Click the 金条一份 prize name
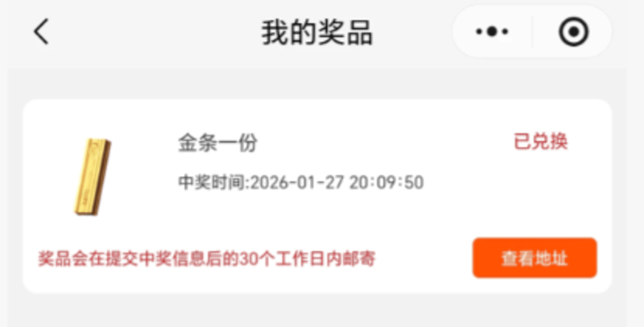Image resolution: width=644 pixels, height=327 pixels. [218, 143]
